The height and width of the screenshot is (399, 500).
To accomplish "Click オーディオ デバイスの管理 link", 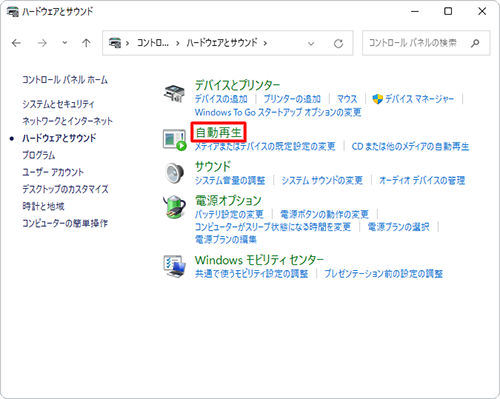I will (422, 180).
